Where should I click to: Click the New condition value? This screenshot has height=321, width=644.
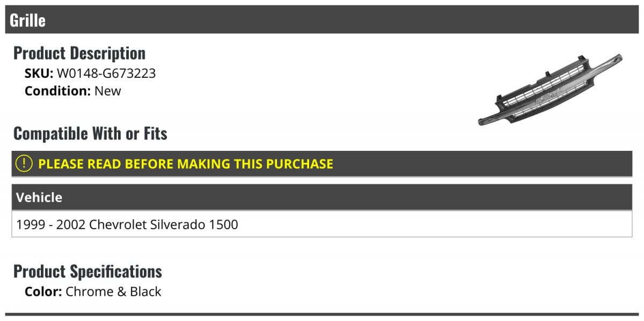pos(108,91)
